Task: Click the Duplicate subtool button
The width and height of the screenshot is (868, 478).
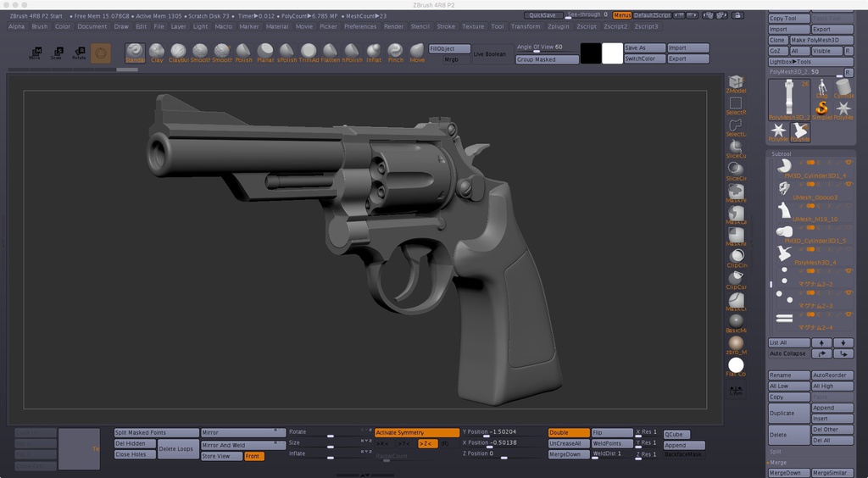Action: 789,414
